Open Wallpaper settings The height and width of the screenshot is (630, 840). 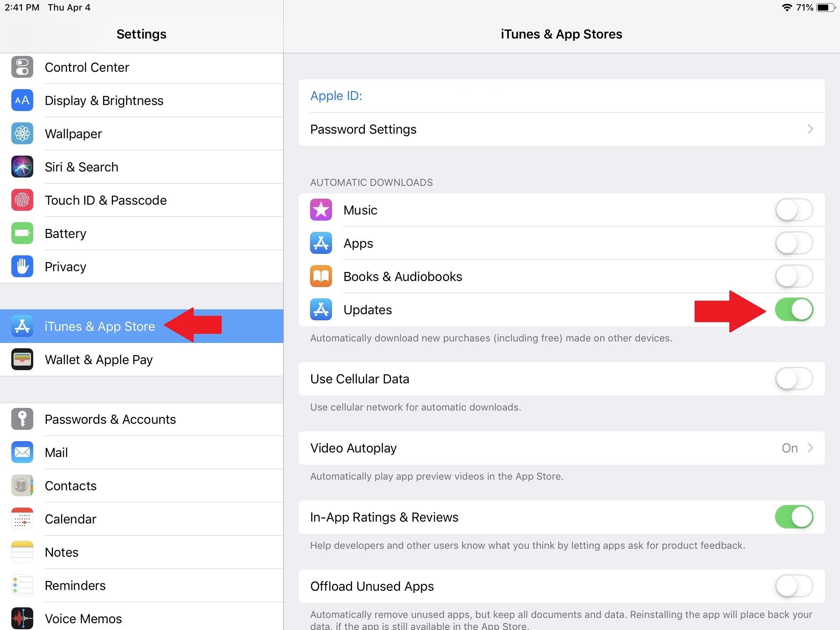point(72,133)
